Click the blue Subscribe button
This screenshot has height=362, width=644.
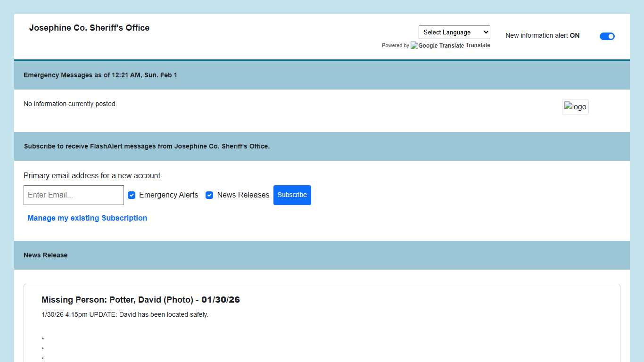click(292, 195)
